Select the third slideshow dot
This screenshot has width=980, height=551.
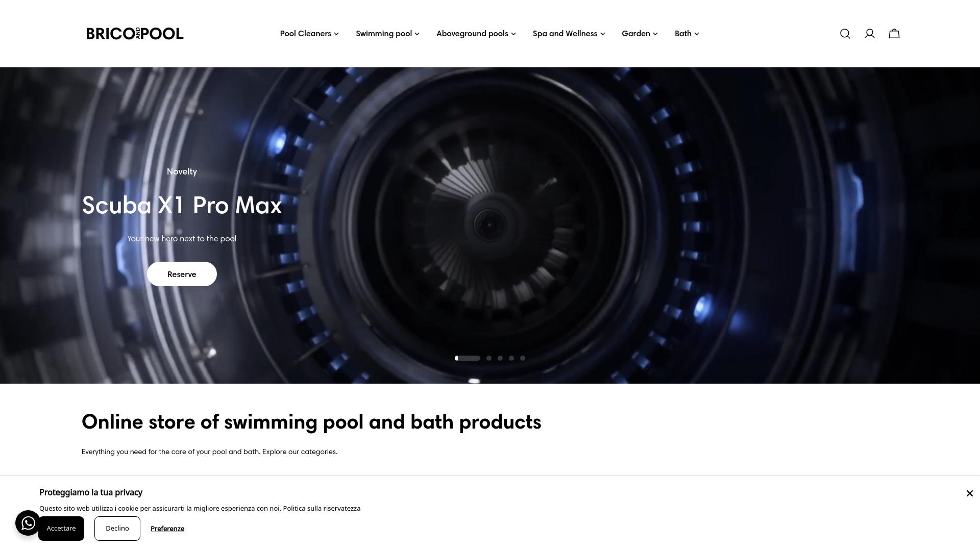(500, 358)
